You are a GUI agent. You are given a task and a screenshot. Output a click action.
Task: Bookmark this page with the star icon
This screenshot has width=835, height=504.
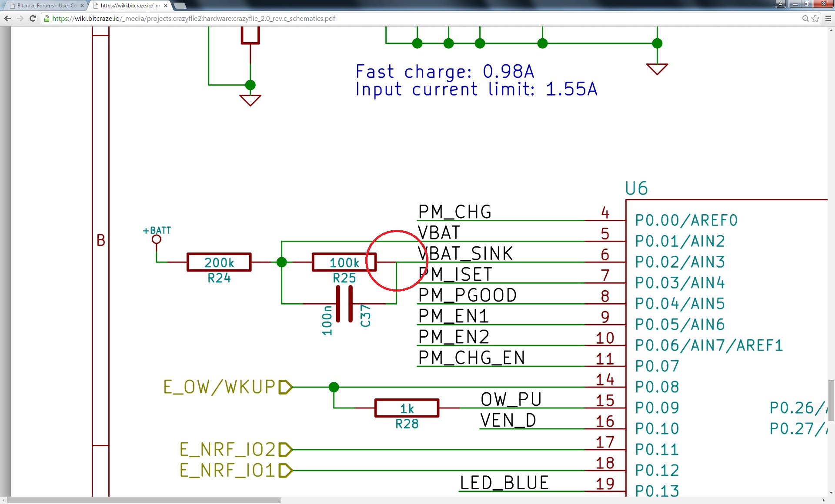click(x=815, y=19)
